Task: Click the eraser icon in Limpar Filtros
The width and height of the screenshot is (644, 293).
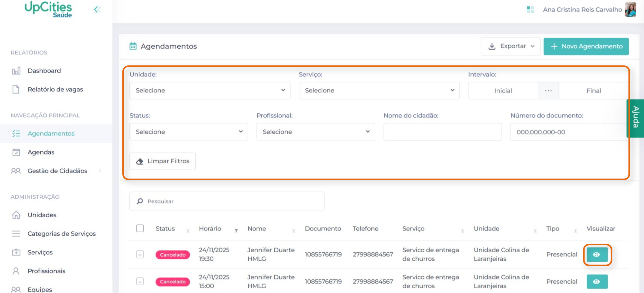Action: (x=140, y=161)
